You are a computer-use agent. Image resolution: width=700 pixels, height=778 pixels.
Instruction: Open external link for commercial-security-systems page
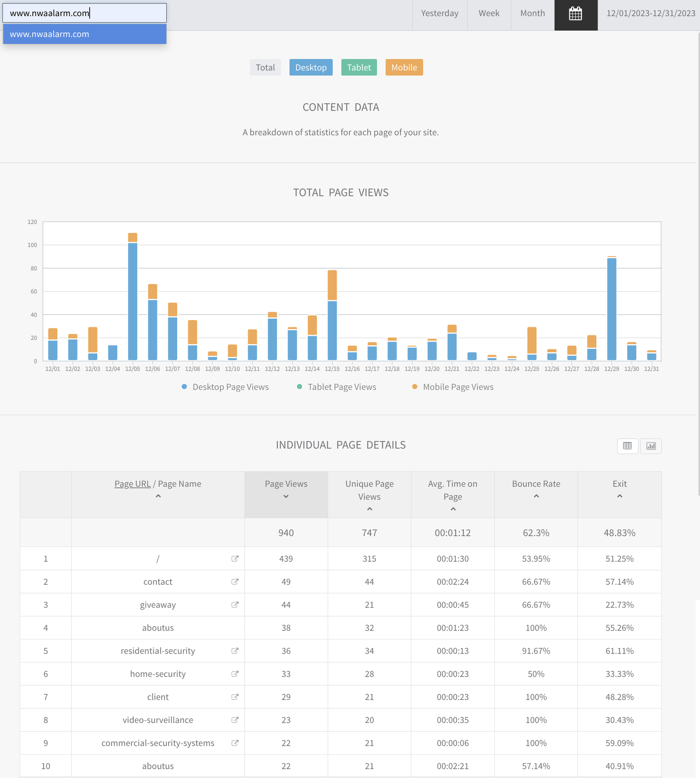pos(235,743)
